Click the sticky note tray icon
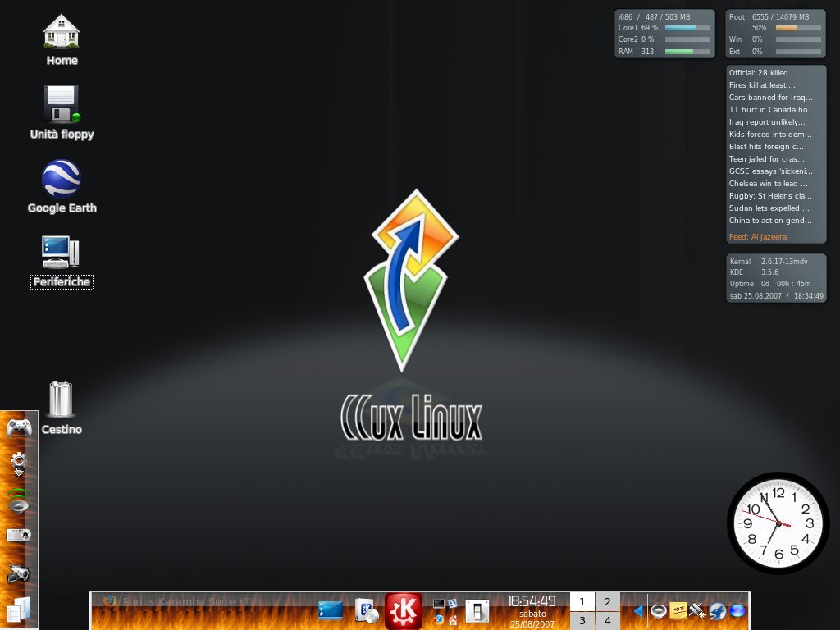 point(678,610)
